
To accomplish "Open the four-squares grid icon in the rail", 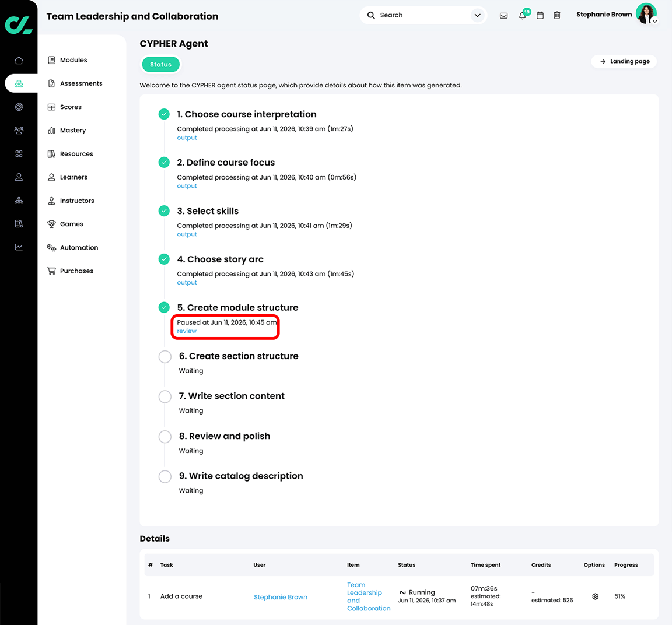I will (19, 154).
